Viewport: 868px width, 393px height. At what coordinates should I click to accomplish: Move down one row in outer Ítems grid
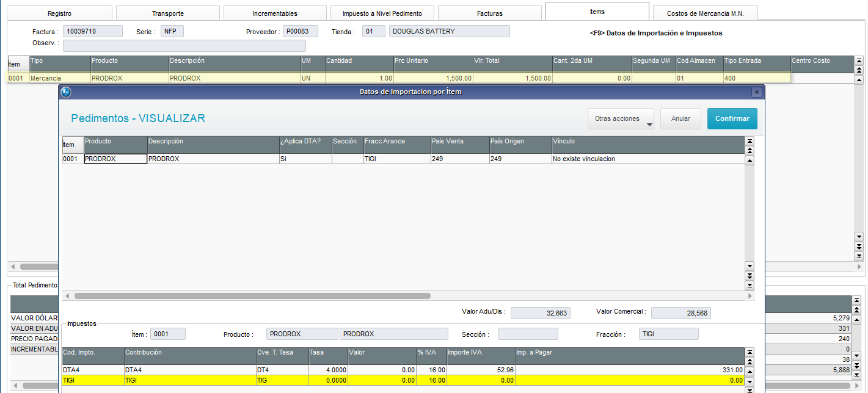[859, 237]
